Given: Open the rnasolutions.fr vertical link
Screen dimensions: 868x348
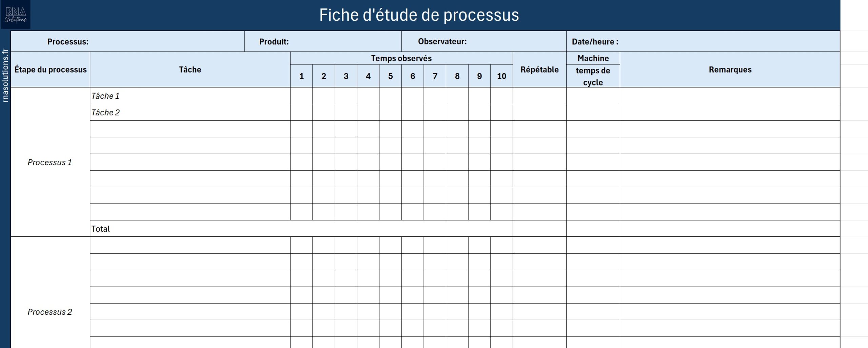Looking at the screenshot, I should coord(5,75).
